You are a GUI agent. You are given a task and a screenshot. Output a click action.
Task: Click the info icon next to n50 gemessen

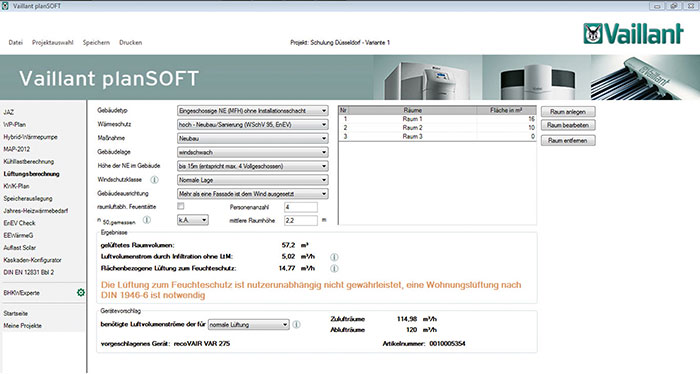coord(146,220)
